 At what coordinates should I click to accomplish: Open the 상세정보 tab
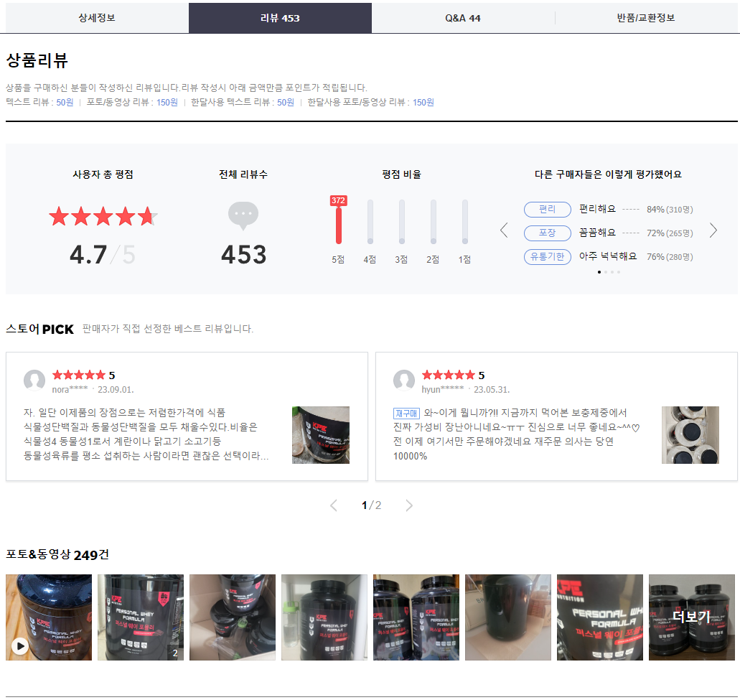click(97, 18)
